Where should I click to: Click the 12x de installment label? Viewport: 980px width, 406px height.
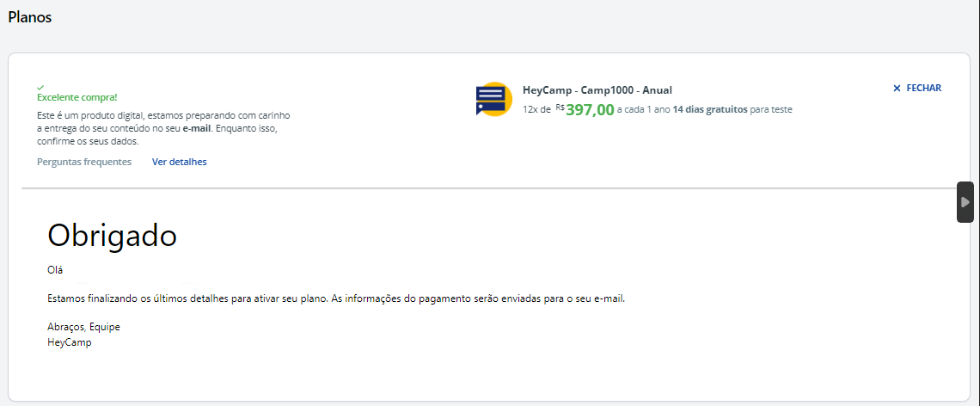point(536,110)
